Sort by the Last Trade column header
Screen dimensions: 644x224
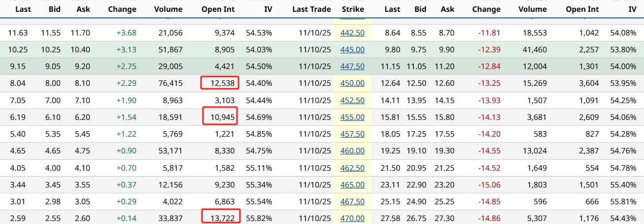click(x=310, y=9)
